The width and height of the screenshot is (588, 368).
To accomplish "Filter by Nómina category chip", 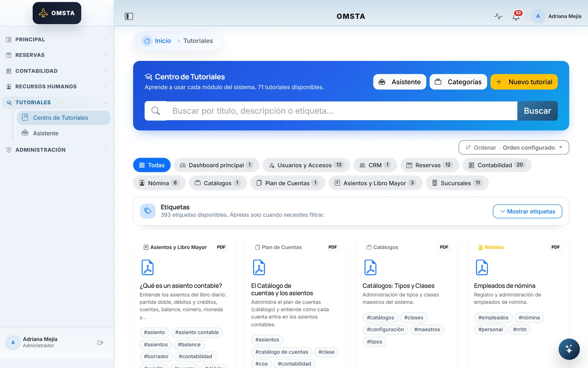I will coord(159,183).
